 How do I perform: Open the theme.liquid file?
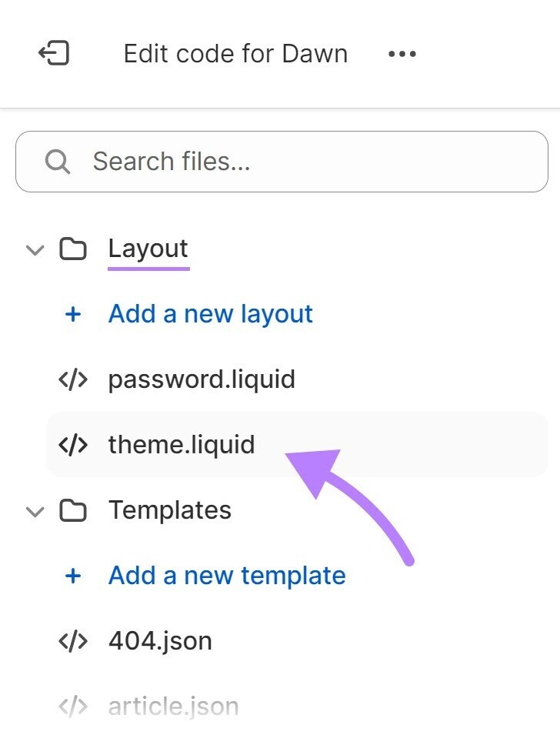pyautogui.click(x=182, y=445)
